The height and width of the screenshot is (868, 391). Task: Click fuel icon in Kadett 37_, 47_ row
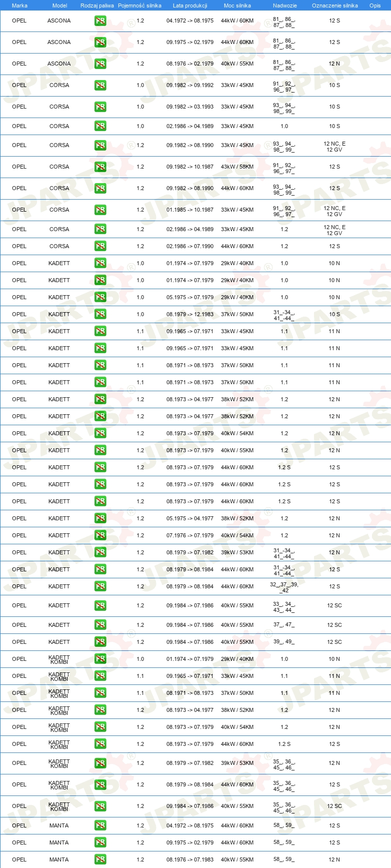tap(100, 625)
